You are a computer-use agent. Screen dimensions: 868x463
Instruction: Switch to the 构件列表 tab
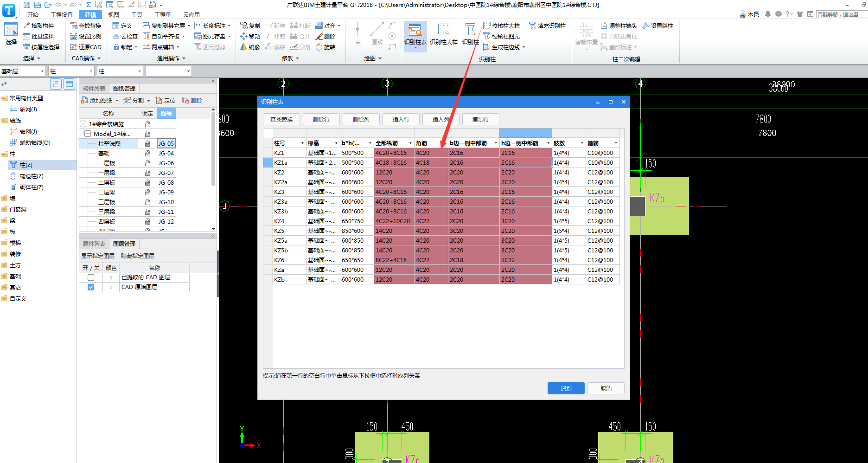(94, 89)
